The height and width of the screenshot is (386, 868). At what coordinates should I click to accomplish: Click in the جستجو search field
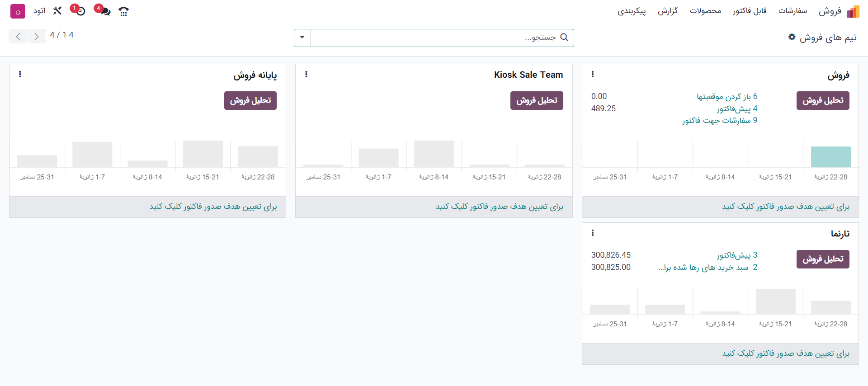tap(434, 38)
